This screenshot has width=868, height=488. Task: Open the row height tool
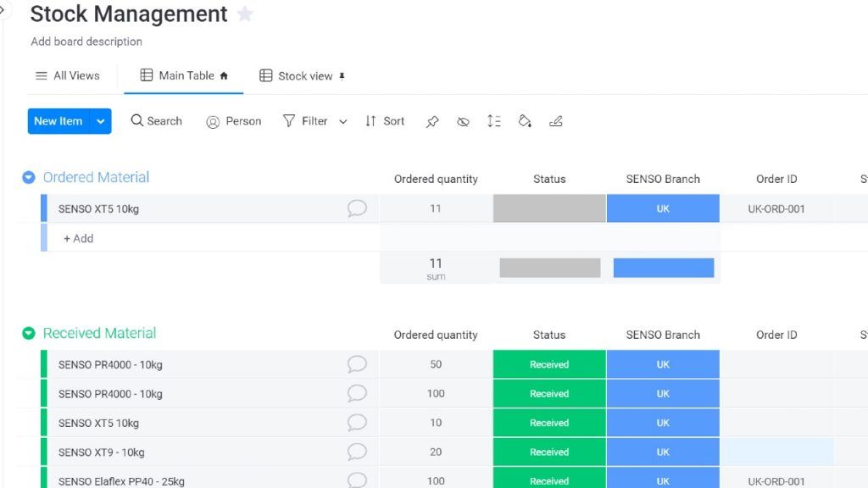[x=494, y=121]
